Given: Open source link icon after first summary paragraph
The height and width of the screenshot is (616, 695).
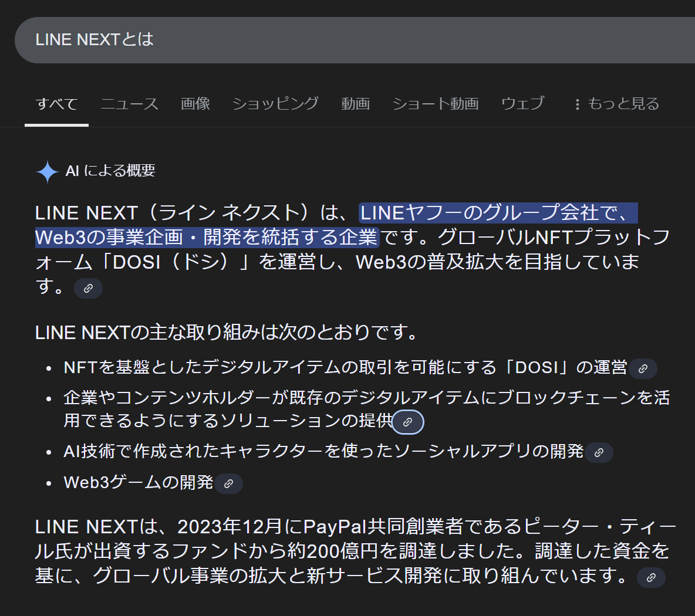Looking at the screenshot, I should 88,289.
